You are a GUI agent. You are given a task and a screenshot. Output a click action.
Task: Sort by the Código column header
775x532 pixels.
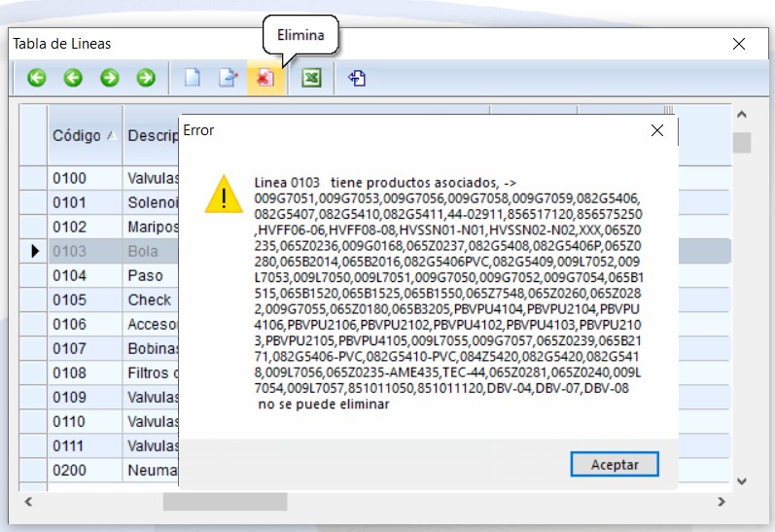tap(84, 135)
